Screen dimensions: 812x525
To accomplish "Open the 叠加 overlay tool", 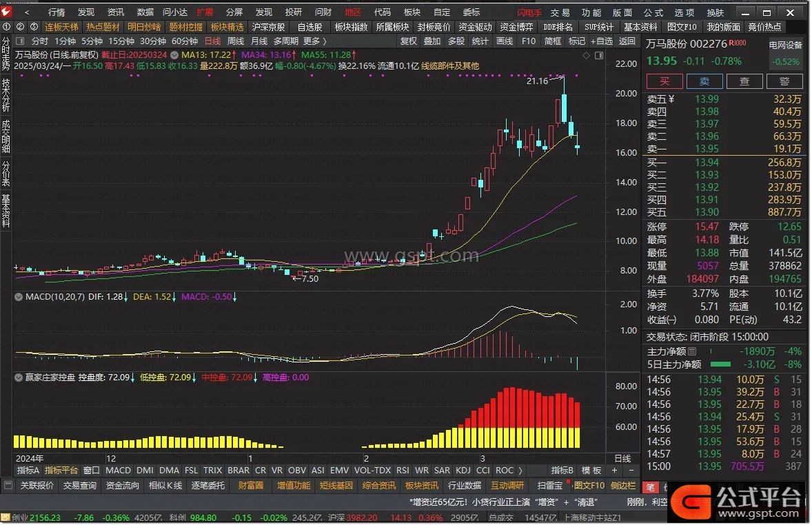I will 432,41.
